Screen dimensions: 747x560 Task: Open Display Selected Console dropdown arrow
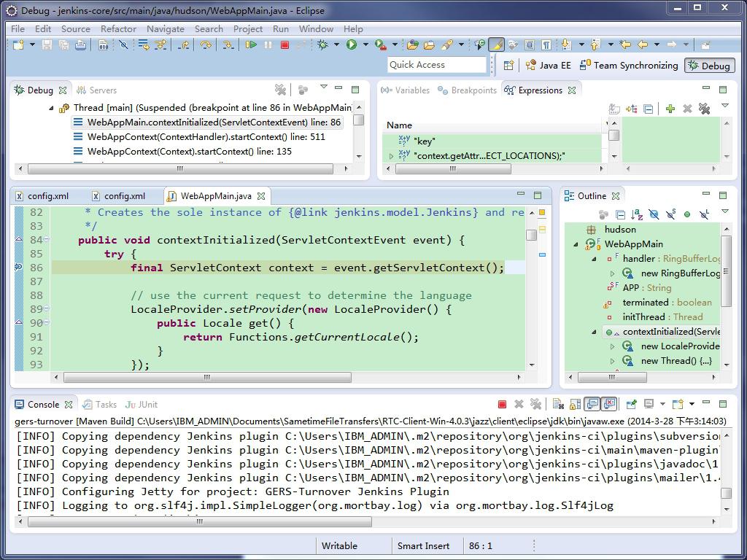[x=662, y=404]
